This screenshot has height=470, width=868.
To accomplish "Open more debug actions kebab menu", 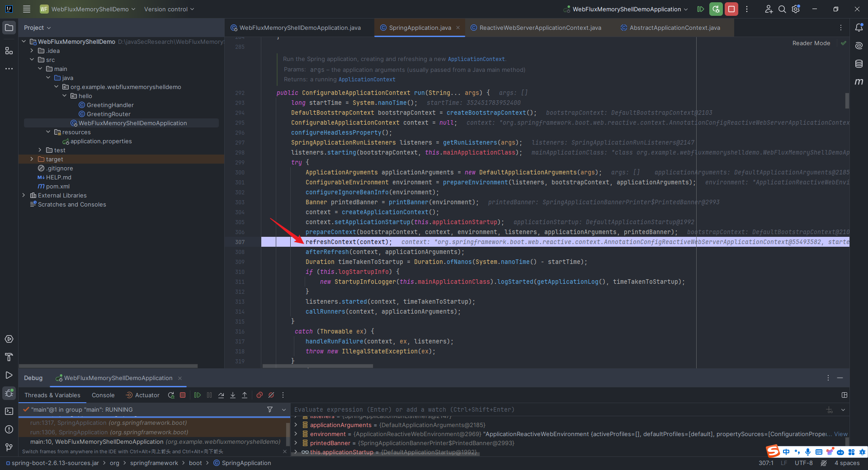I will [x=283, y=395].
